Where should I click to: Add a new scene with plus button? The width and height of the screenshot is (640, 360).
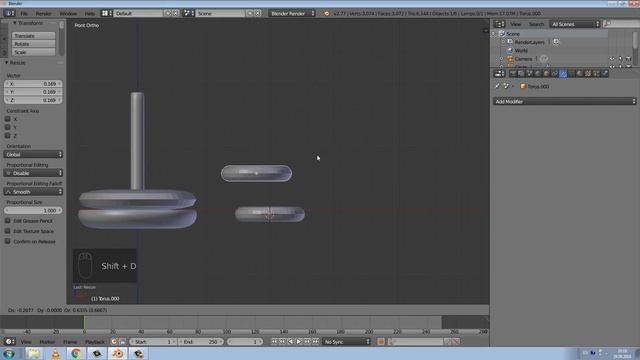250,13
